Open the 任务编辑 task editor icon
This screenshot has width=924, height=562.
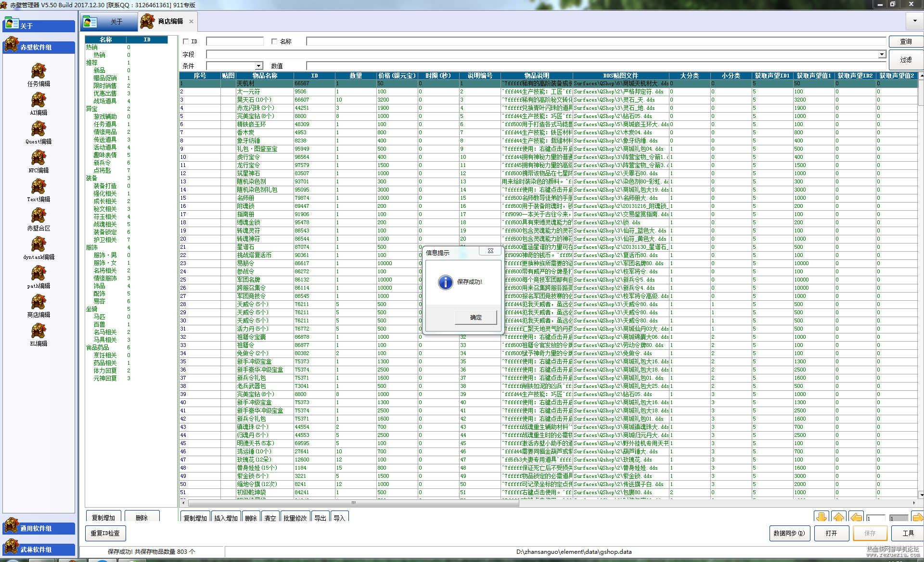pyautogui.click(x=38, y=71)
